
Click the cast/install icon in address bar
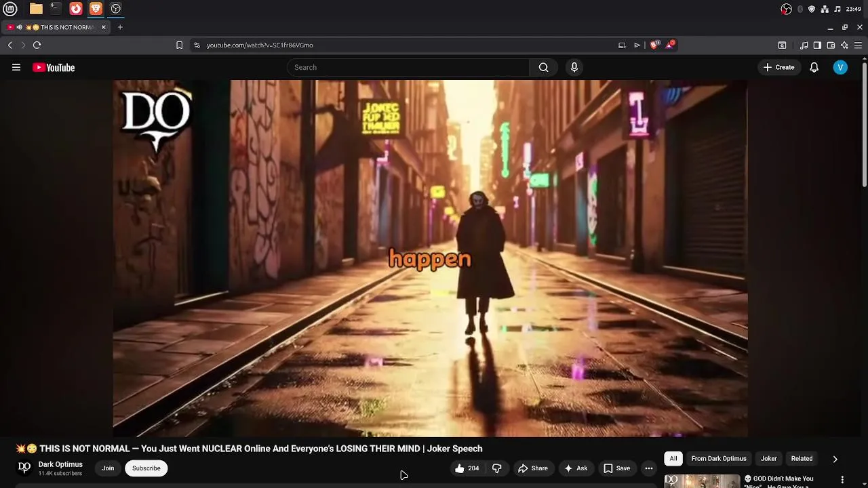point(622,45)
